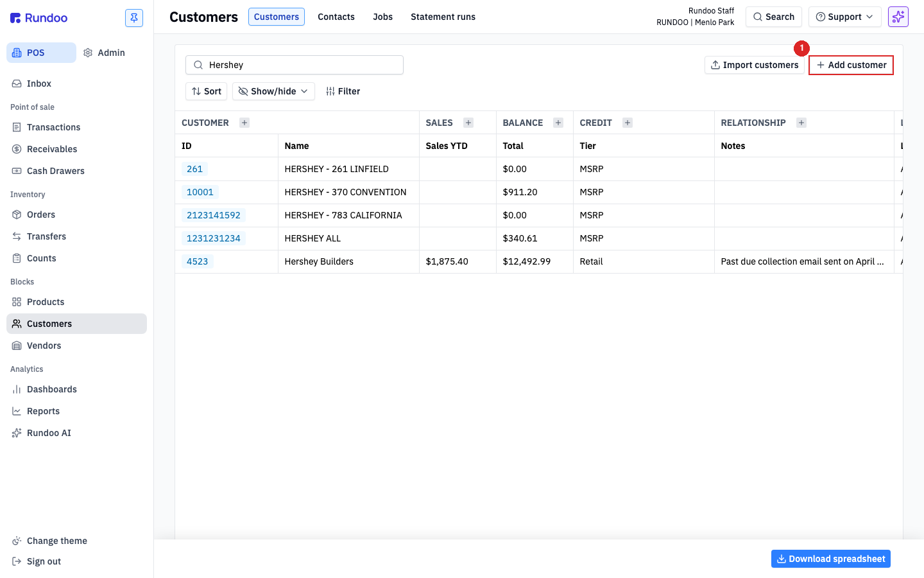Screen dimensions: 924x578
Task: Click the $12,492.99 balance cell
Action: [535, 261]
